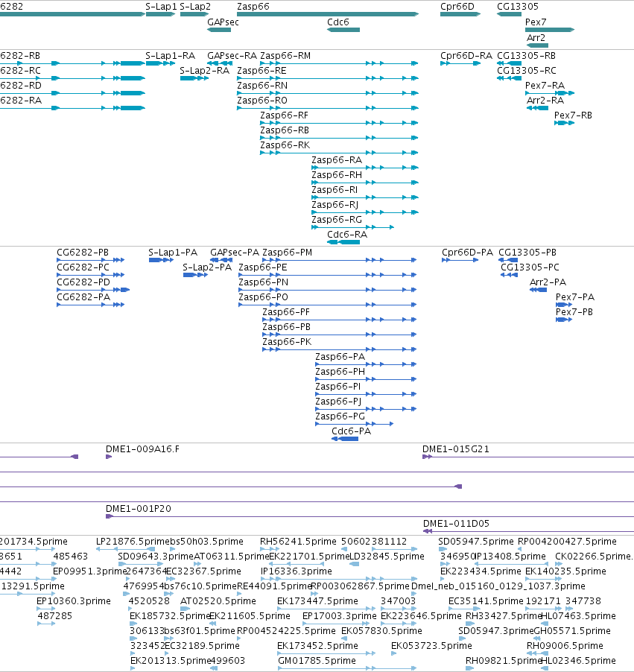Select protein Zasp66-PG

click(x=354, y=424)
